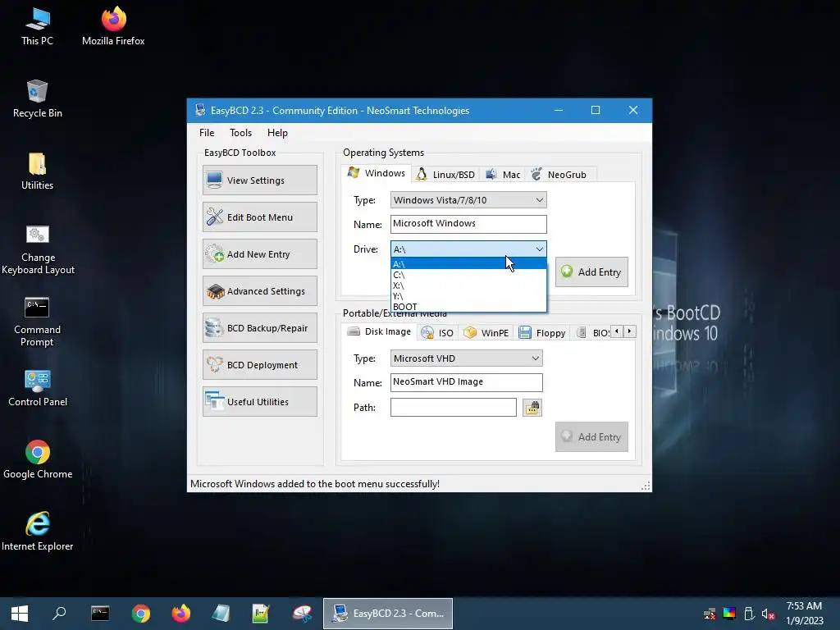
Task: Open the View Settings toolbox button
Action: coord(260,180)
